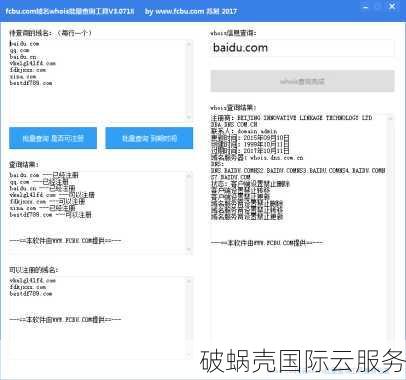Select fdkjxxx.com line in domains-to-query list
This screenshot has width=406, height=380.
[x=28, y=70]
